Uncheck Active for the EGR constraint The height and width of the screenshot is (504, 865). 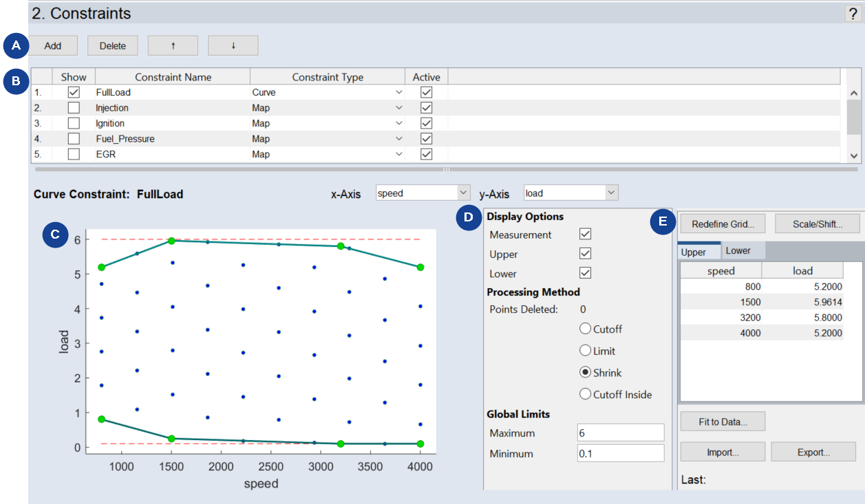[426, 154]
